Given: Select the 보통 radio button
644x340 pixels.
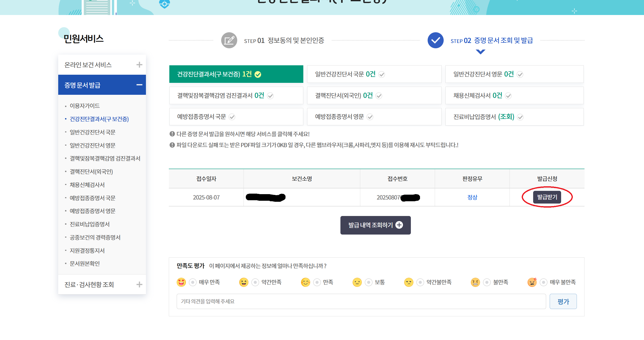Looking at the screenshot, I should [368, 282].
